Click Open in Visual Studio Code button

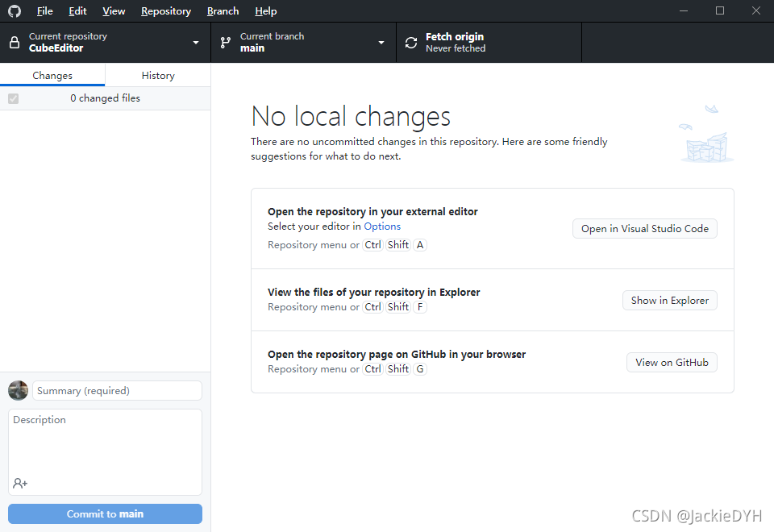tap(645, 228)
